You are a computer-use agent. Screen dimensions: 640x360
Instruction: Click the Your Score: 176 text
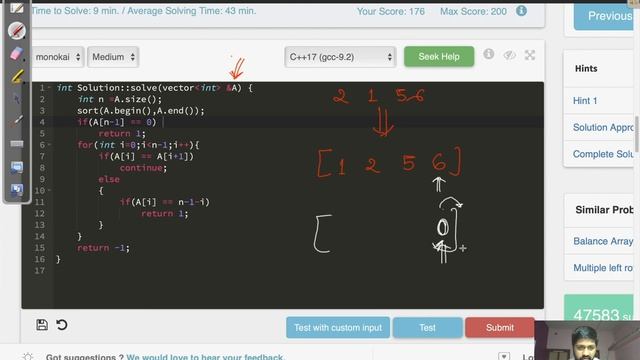pyautogui.click(x=391, y=11)
